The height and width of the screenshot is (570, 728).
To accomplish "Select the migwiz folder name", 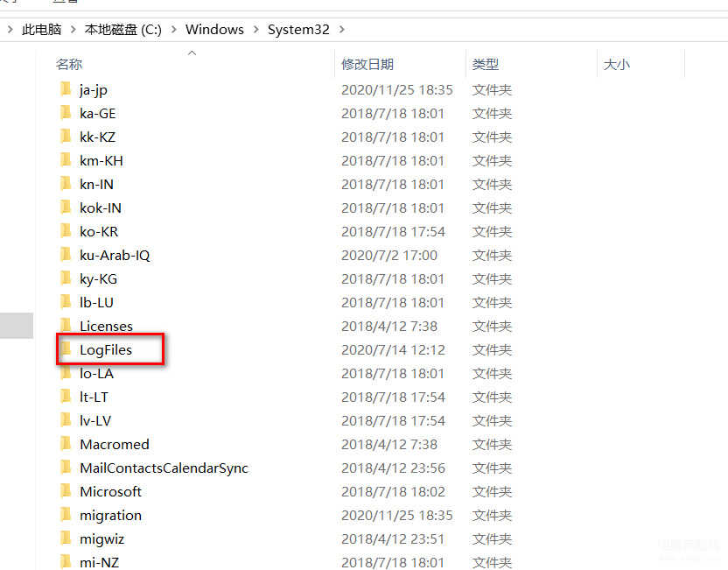I will tap(101, 539).
